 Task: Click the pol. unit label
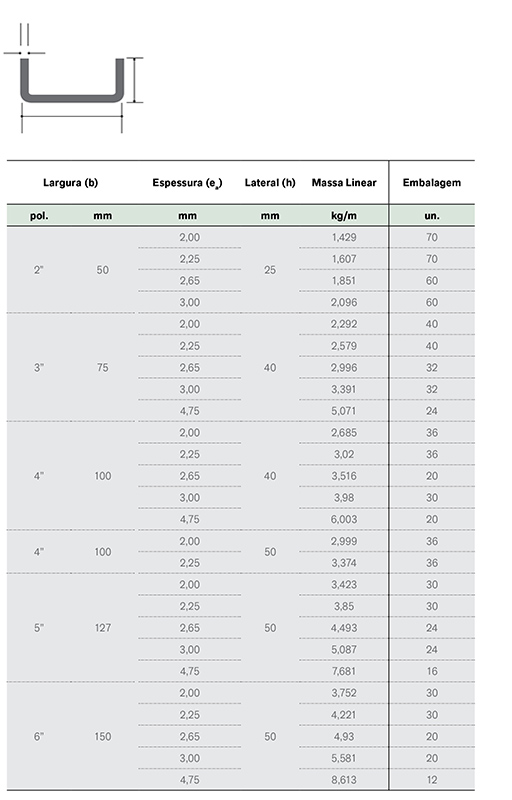(39, 216)
